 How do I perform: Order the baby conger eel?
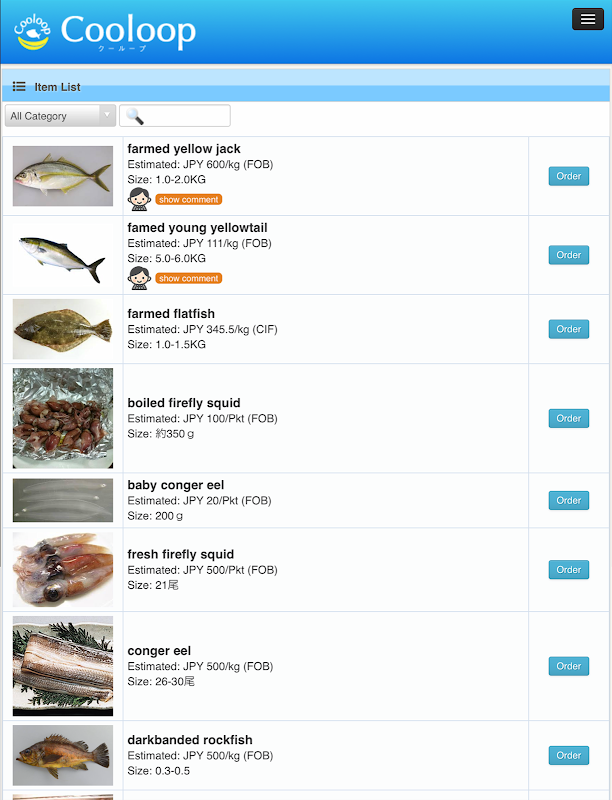click(568, 500)
